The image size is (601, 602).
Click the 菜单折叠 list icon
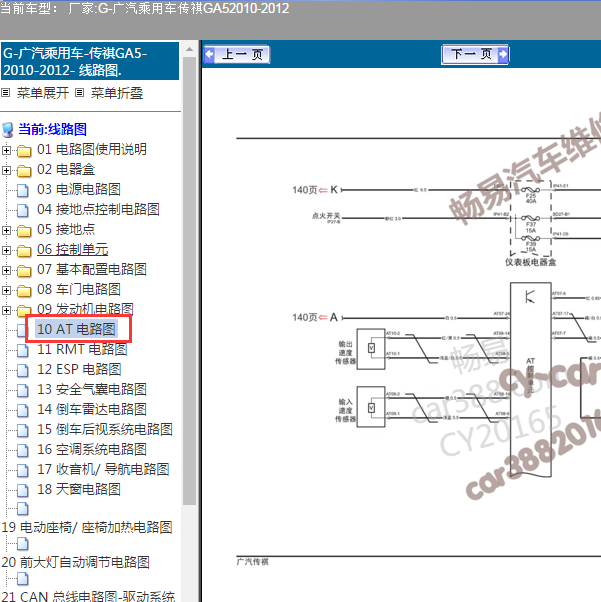point(79,93)
